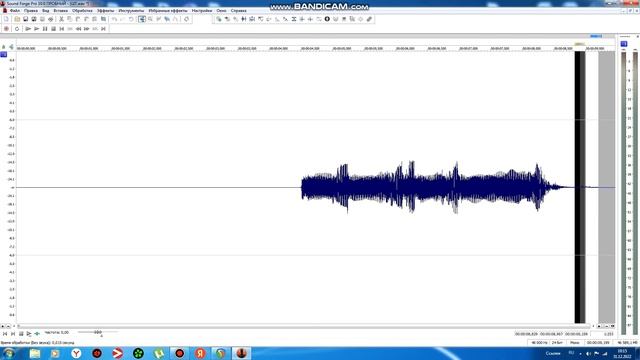Open Yandex Browser white Y taskbar icon
The image size is (640, 360).
[x=76, y=353]
